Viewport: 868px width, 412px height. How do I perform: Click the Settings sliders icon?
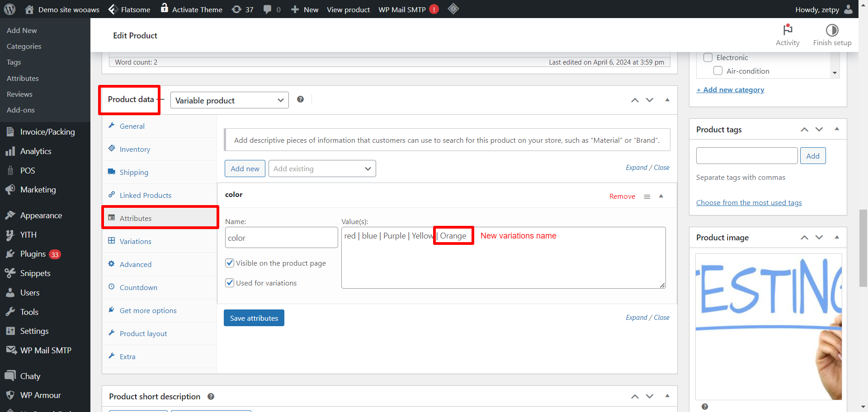coord(10,331)
